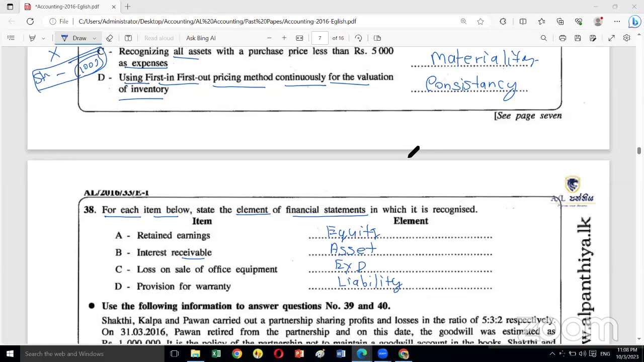Open a new browser tab
Viewport: 644px width, 362px height.
pos(128,7)
